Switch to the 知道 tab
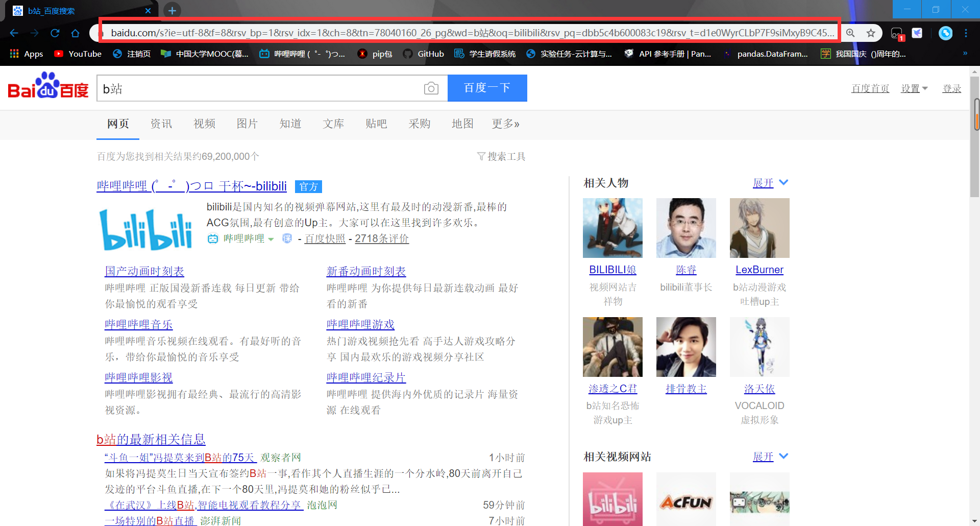Screen dimensions: 980x526 tap(290, 124)
